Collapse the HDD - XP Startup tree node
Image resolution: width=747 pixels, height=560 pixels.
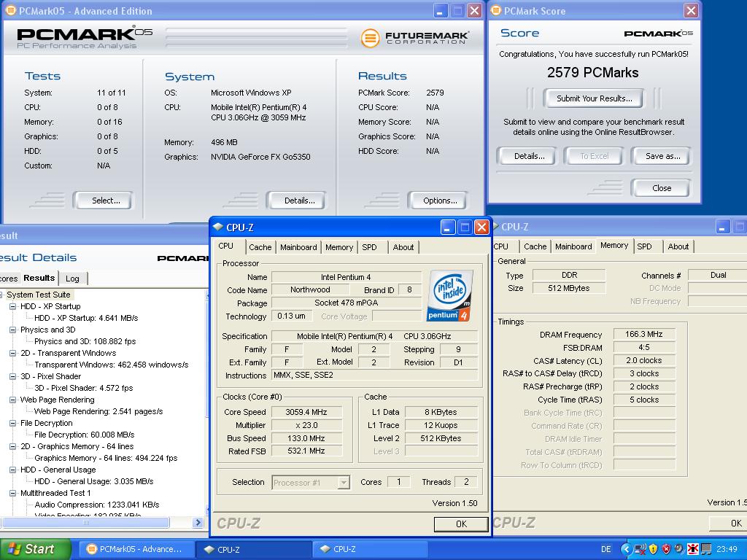13,306
